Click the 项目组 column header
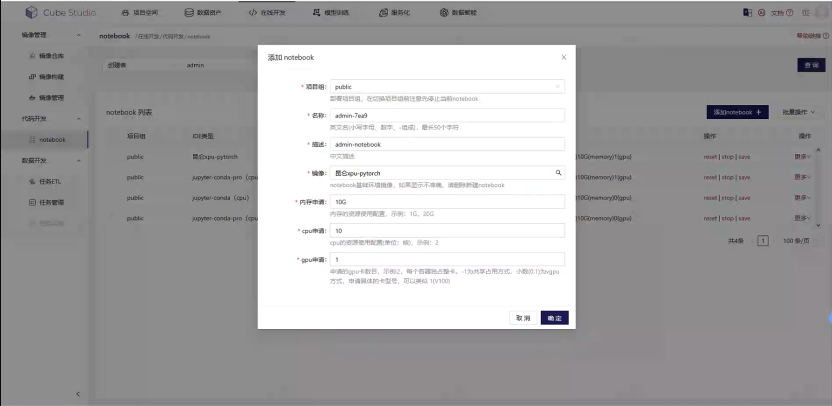The height and width of the screenshot is (406, 832). pos(136,136)
